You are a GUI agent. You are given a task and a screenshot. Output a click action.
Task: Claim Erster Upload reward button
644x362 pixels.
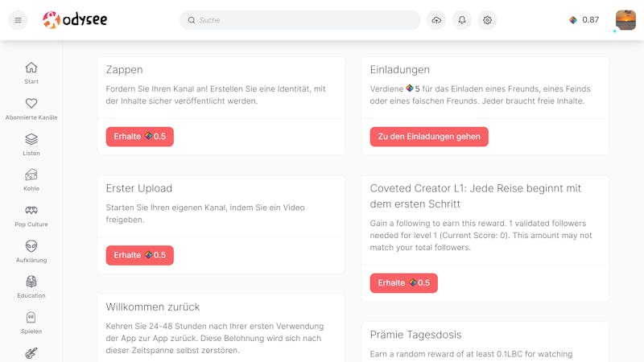point(139,255)
